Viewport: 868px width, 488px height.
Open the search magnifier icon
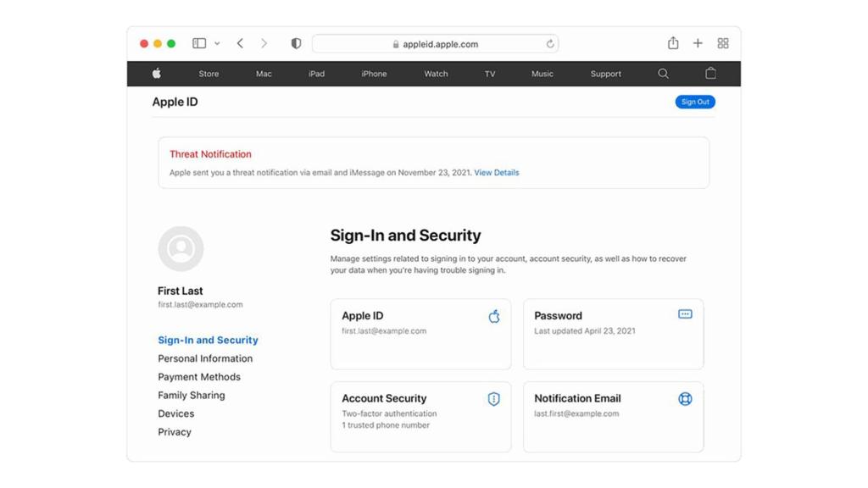(663, 74)
